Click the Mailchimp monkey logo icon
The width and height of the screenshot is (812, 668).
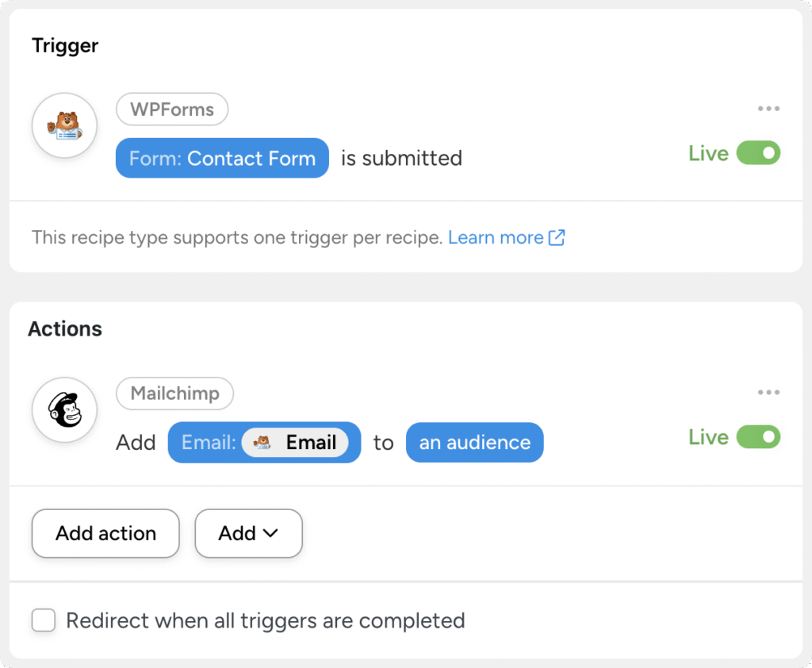64,409
